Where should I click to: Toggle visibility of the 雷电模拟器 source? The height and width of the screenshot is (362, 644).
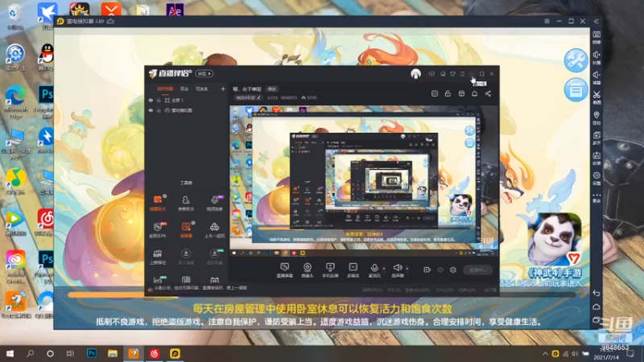tap(151, 110)
